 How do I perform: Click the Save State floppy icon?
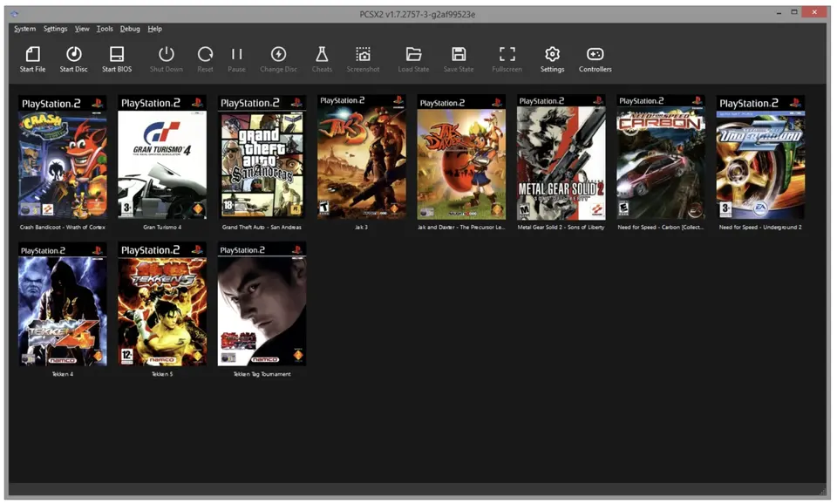click(458, 54)
